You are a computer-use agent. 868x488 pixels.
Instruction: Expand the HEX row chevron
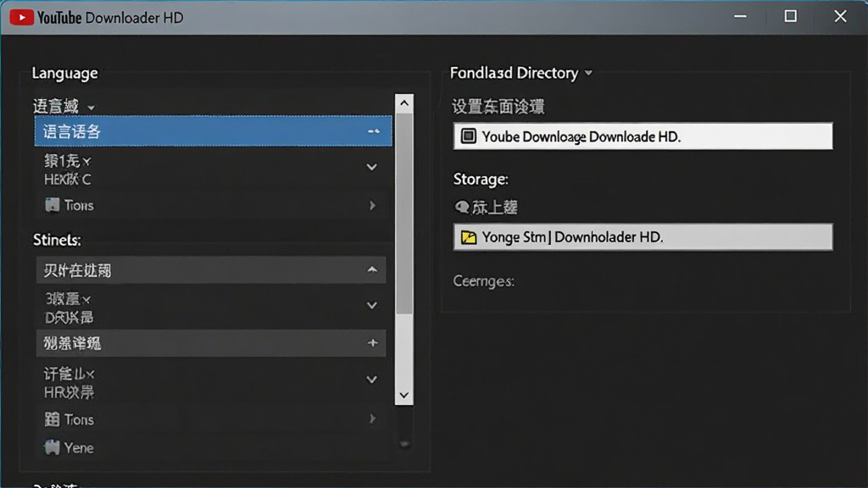372,167
